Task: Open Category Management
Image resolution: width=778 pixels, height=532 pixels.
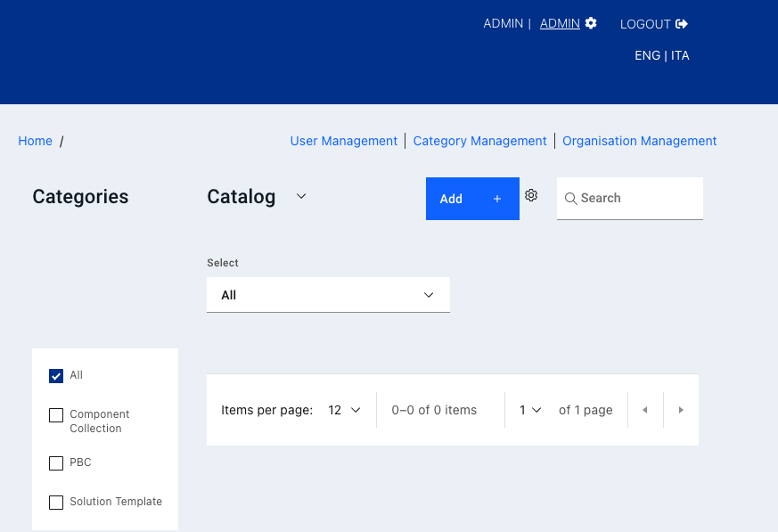Action: pyautogui.click(x=479, y=141)
